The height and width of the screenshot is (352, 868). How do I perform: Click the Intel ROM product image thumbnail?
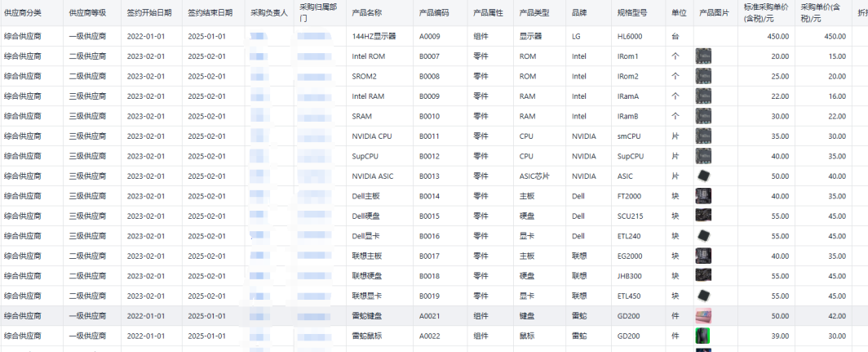[x=702, y=56]
